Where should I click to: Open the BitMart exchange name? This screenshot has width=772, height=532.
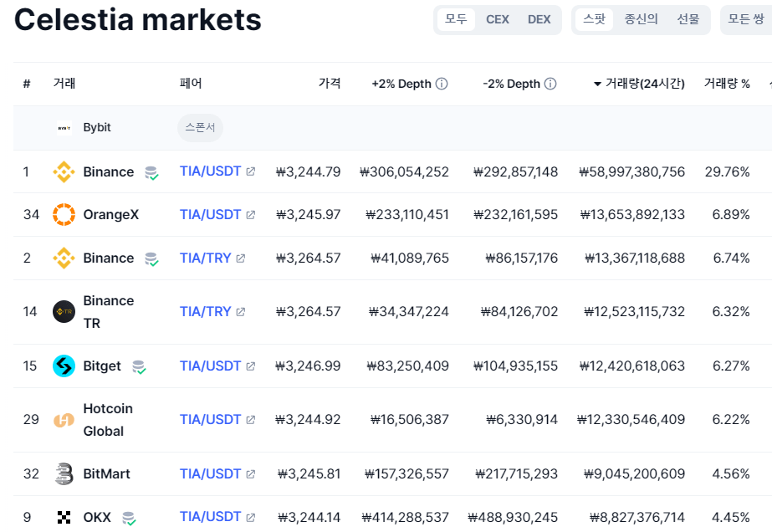pos(106,474)
